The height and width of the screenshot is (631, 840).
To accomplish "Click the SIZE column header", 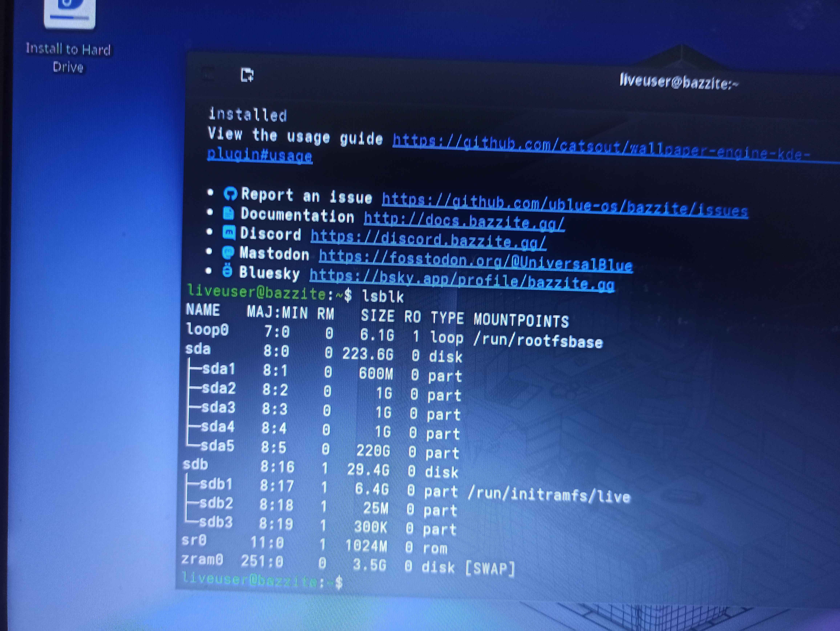I will point(377,315).
